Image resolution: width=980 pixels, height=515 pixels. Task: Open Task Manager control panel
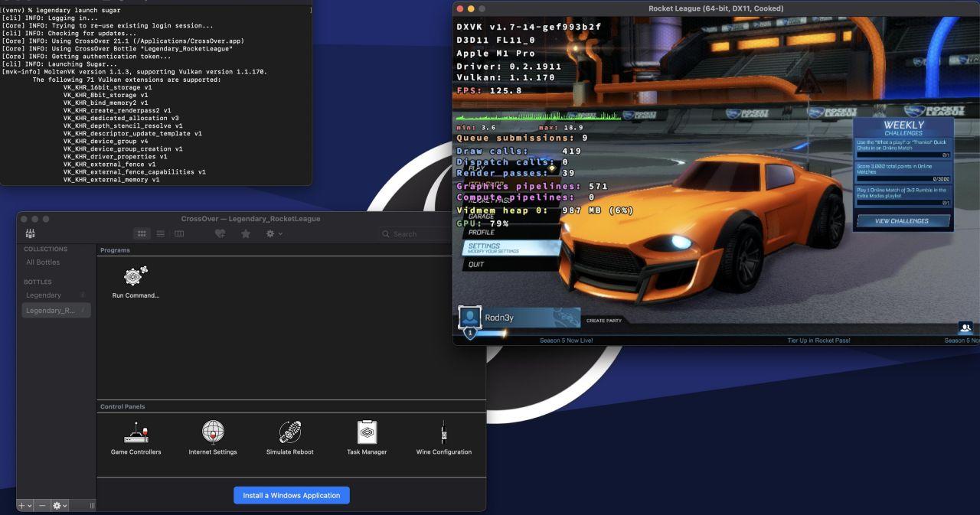(367, 438)
